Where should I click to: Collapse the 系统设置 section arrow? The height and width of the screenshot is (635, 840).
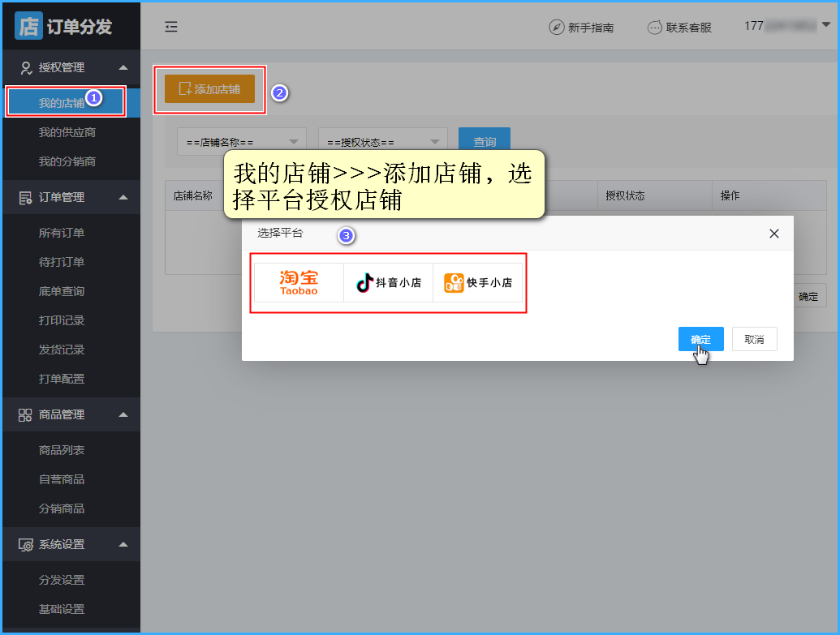(123, 544)
